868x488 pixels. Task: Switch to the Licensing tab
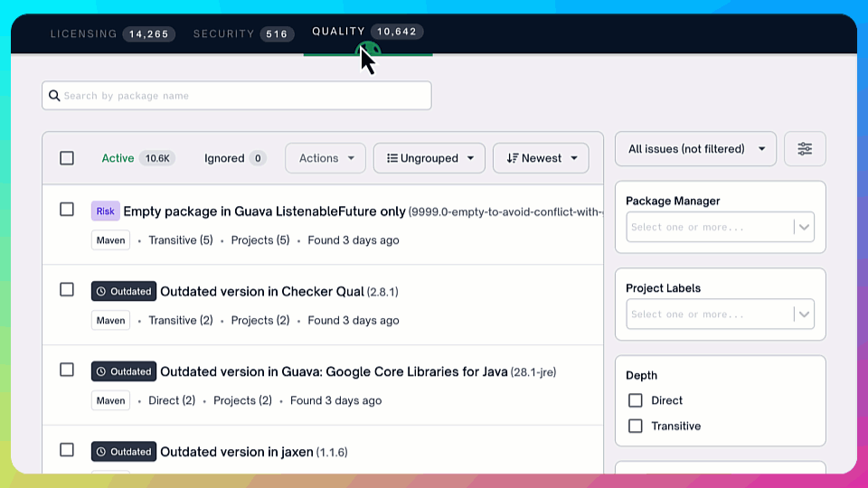point(109,34)
